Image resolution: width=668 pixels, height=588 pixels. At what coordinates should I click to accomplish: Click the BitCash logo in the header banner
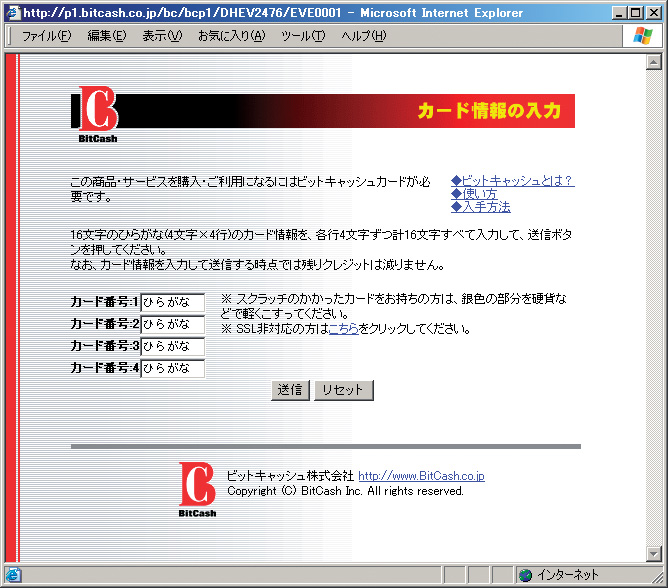click(x=98, y=114)
